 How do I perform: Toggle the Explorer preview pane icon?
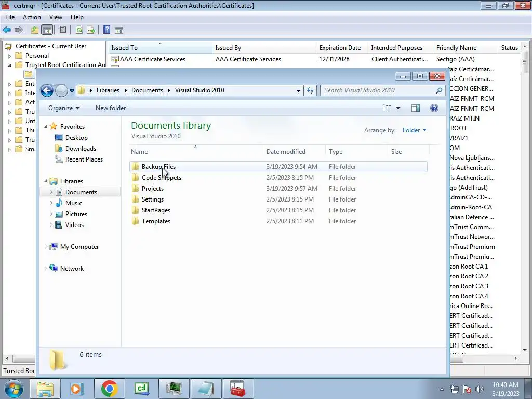point(415,108)
